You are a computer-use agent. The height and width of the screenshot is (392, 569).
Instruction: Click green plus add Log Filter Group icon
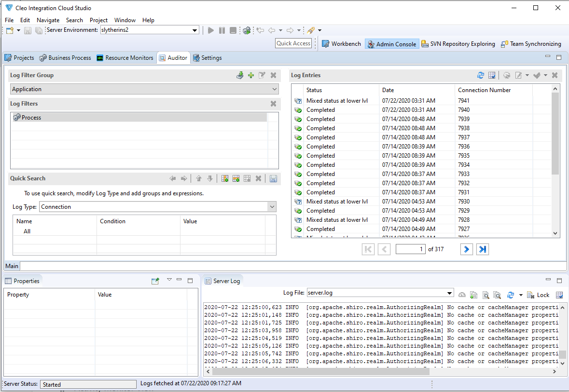[x=251, y=75]
